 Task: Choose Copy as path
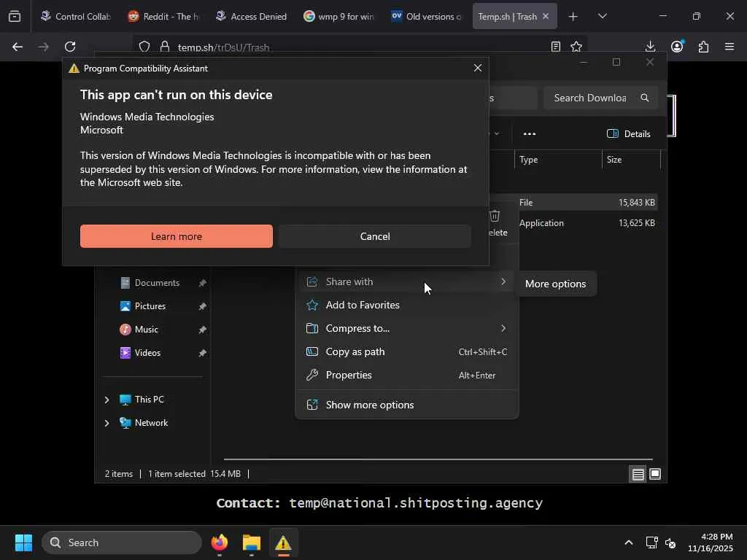tap(406, 352)
